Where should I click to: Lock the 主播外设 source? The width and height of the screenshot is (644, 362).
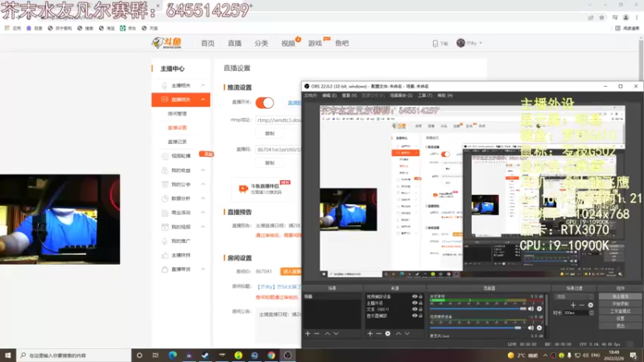(420, 303)
